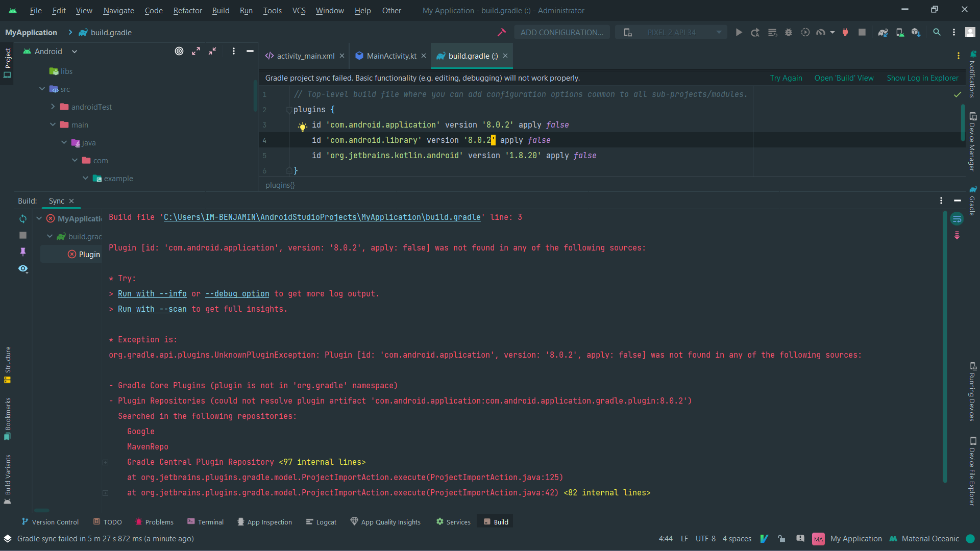Toggle the Device File Explorer tool window

click(972, 471)
